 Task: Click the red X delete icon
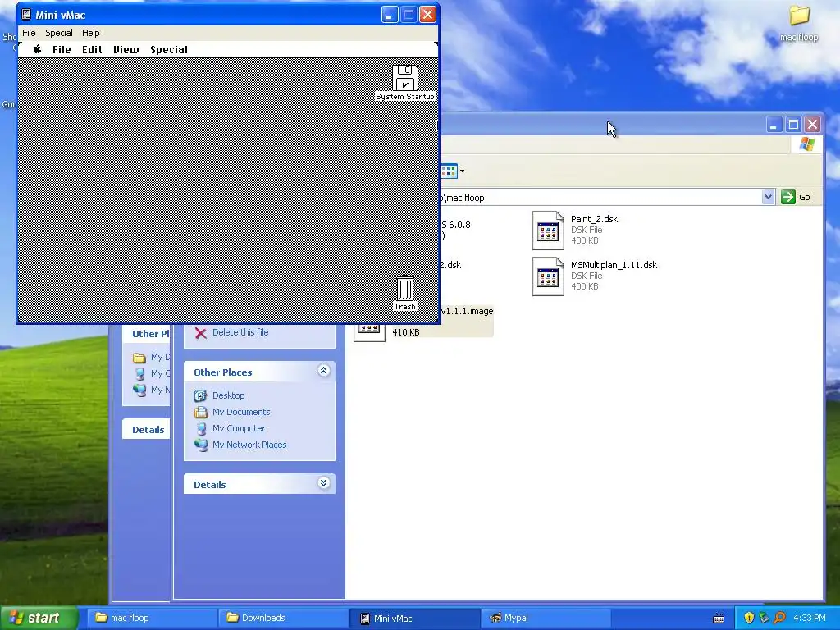point(200,333)
